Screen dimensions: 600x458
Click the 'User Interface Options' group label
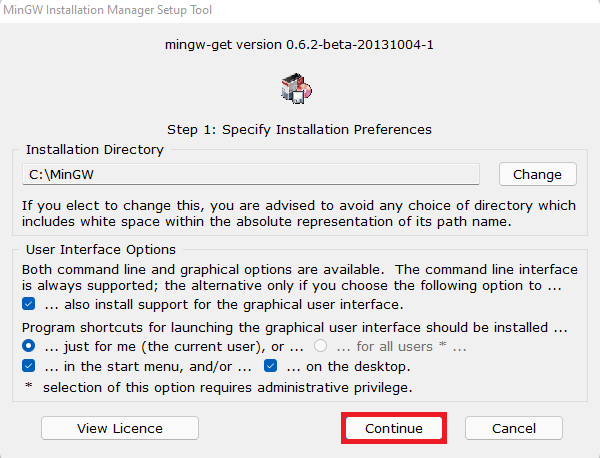[101, 249]
